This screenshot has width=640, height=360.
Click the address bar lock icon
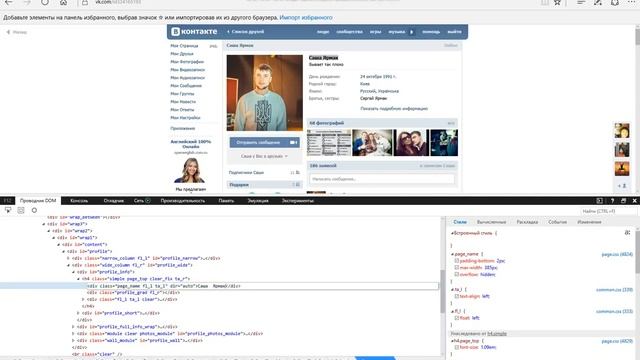85,2
